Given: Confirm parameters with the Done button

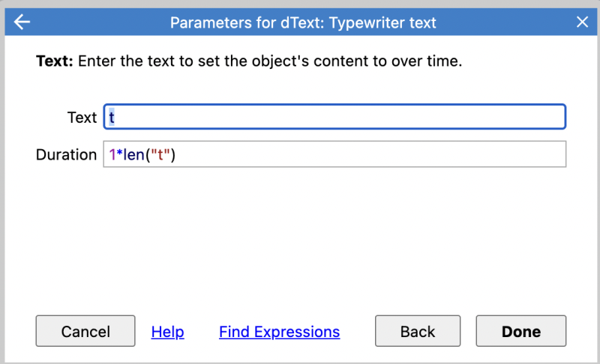Looking at the screenshot, I should coord(520,331).
